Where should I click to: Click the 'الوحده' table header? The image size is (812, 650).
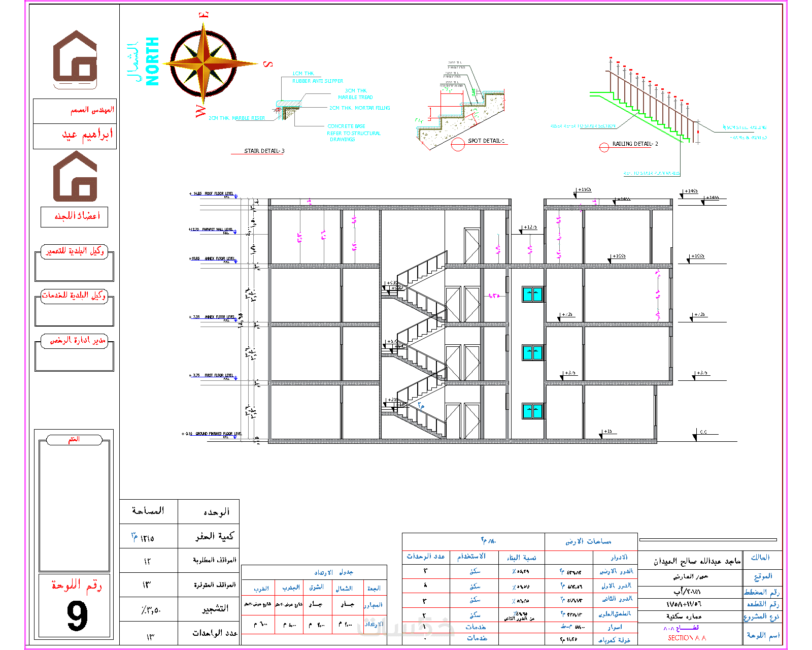pyautogui.click(x=217, y=512)
